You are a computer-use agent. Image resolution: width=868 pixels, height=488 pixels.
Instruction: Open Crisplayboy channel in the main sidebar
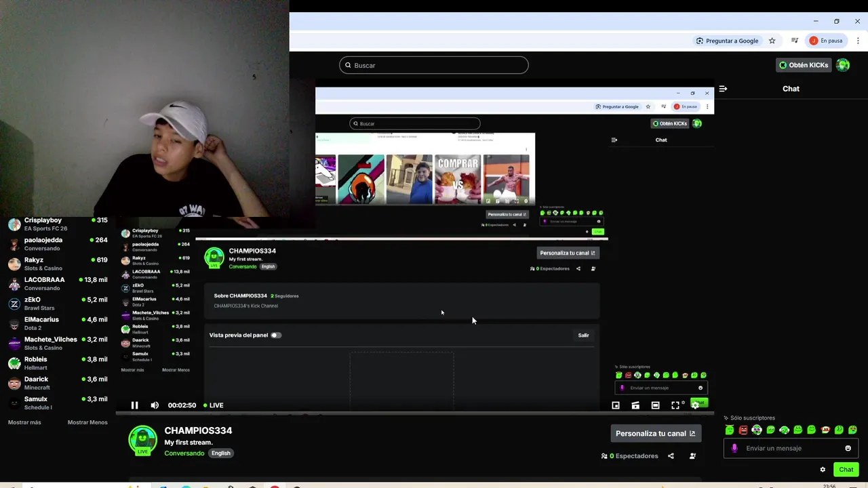pyautogui.click(x=58, y=224)
